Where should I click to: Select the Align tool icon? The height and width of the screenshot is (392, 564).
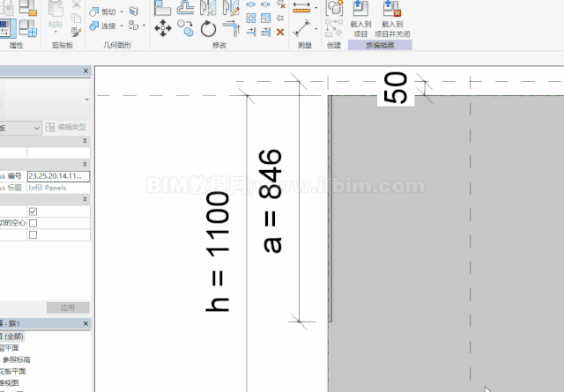(162, 8)
